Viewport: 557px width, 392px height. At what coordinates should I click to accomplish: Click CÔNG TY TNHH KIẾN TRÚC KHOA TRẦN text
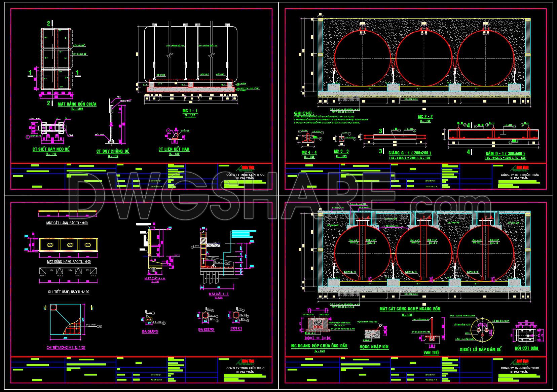[246, 175]
